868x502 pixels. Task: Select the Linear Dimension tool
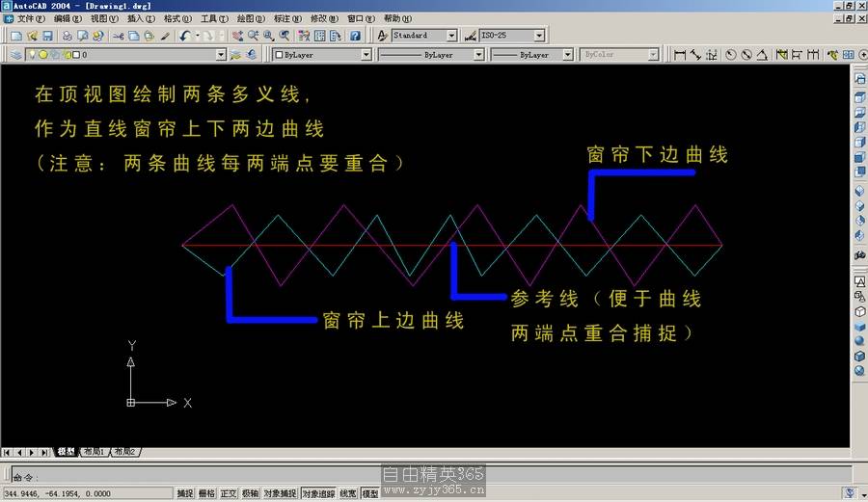[680, 55]
